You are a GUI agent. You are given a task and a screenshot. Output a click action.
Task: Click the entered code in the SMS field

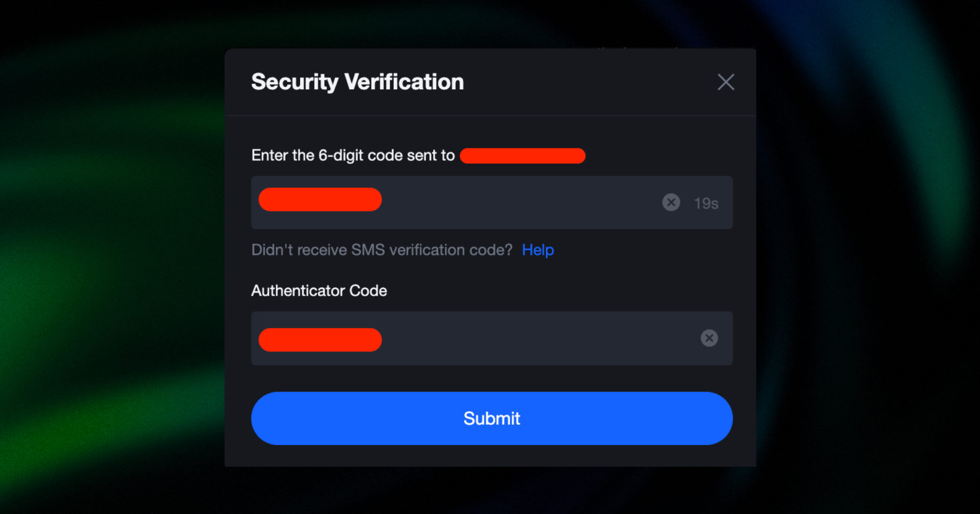pos(320,199)
